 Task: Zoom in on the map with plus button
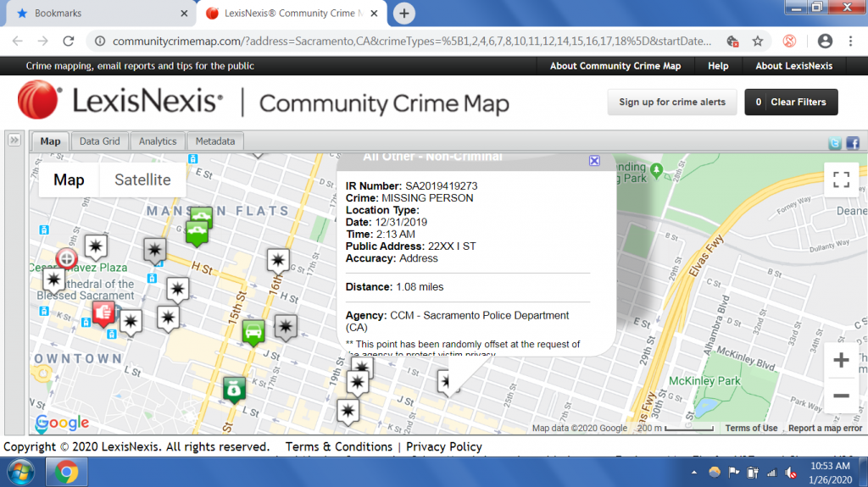click(841, 361)
